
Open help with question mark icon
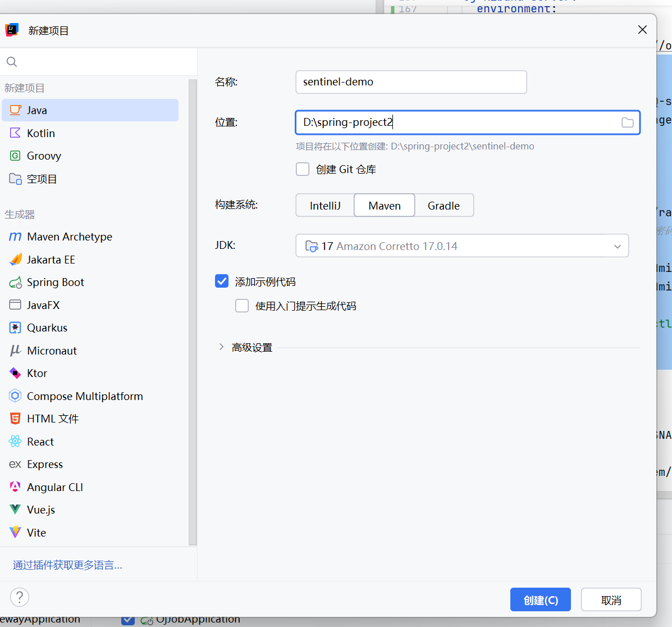[20, 597]
